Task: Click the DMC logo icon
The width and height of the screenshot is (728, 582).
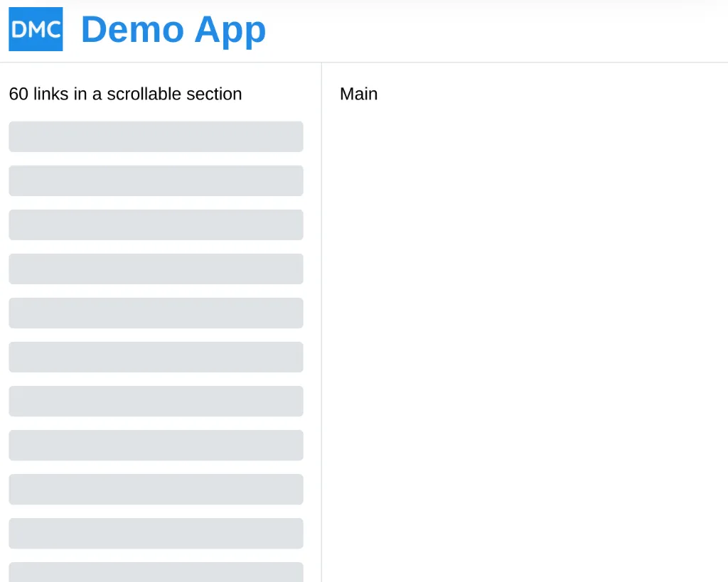Action: click(x=36, y=29)
